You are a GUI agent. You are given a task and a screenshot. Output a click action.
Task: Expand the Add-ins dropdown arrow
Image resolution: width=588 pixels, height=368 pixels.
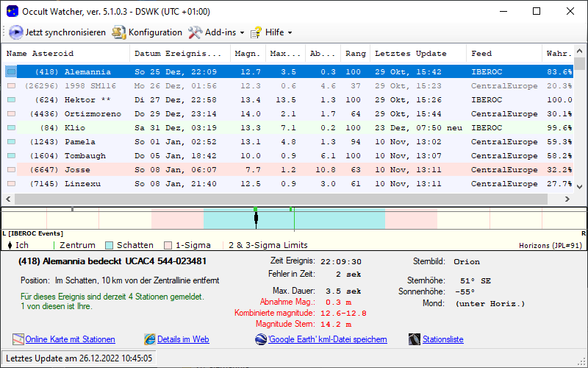tap(242, 33)
